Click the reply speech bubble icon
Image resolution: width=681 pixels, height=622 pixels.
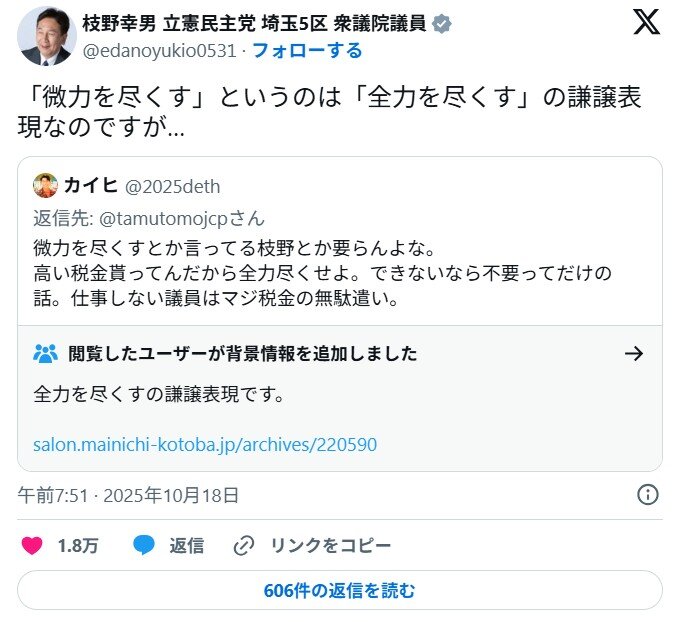[144, 546]
